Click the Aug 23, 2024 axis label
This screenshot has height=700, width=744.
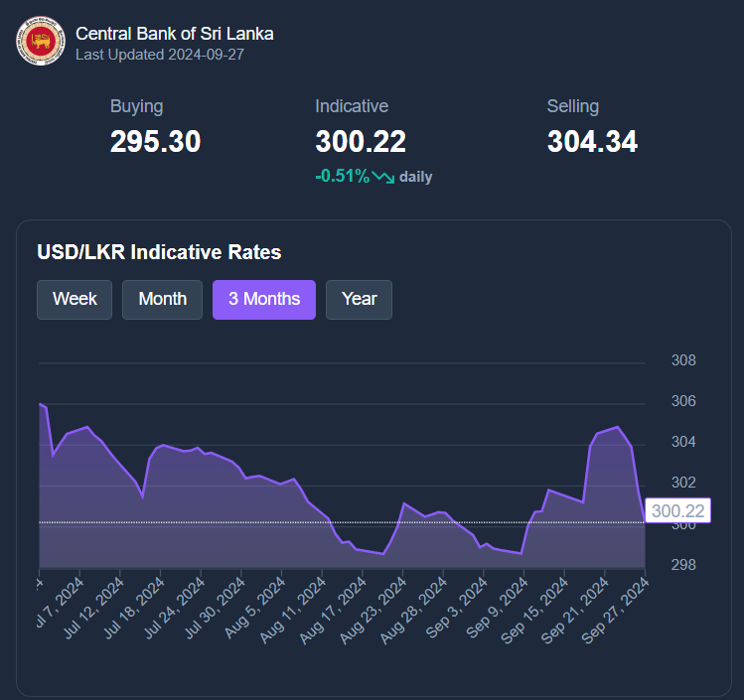[x=373, y=612]
